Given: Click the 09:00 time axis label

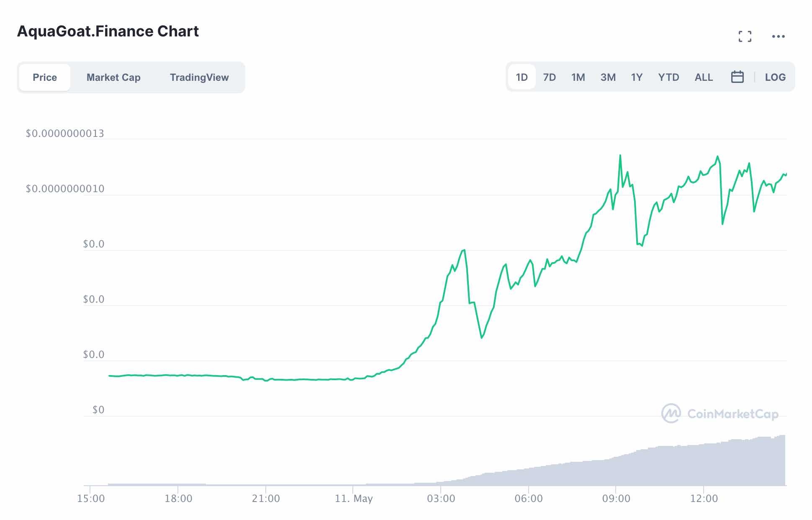Looking at the screenshot, I should tap(616, 499).
